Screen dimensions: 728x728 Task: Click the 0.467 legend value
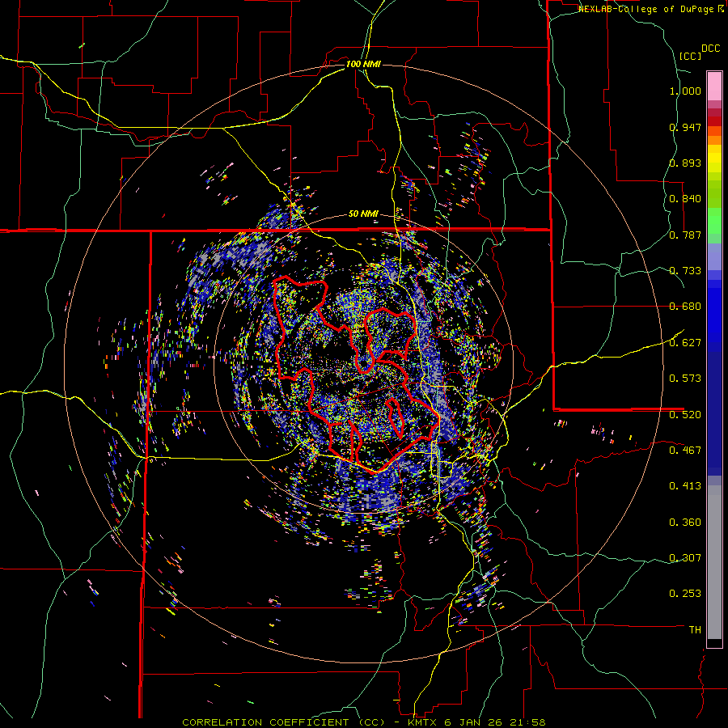pyautogui.click(x=685, y=450)
